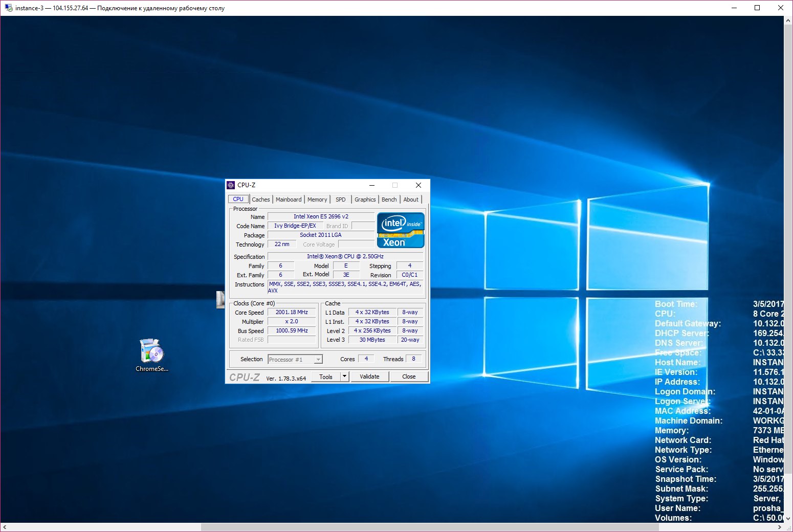Select the Memory tab
Screen dimensions: 793x532
click(x=317, y=199)
